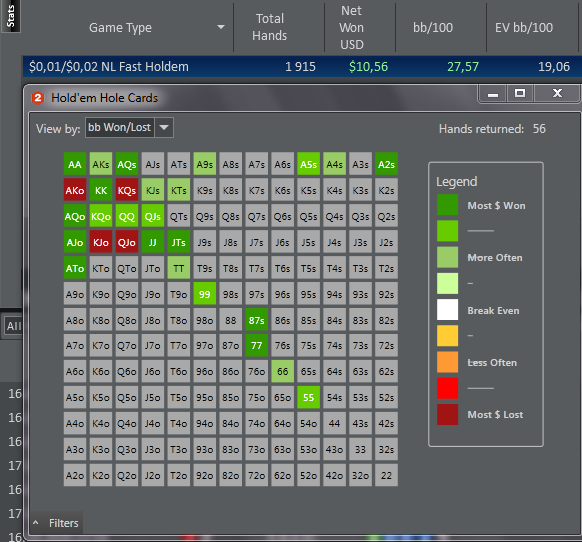Select the QQ hand cell

[x=127, y=216]
